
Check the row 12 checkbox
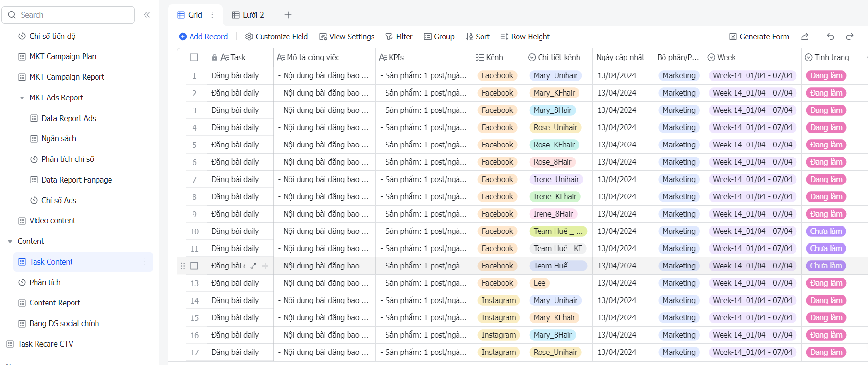point(194,266)
